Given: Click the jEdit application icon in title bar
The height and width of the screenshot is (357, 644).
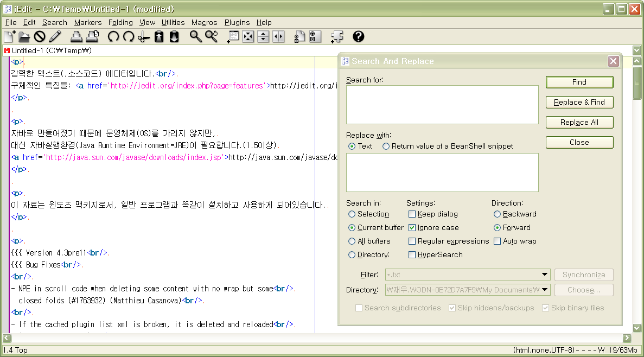Looking at the screenshot, I should (8, 9).
